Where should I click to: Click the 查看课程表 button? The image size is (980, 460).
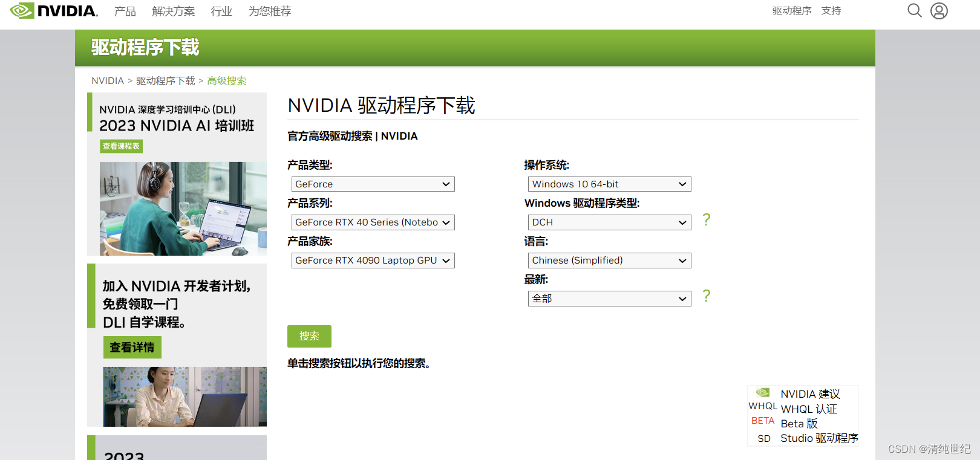coord(121,146)
